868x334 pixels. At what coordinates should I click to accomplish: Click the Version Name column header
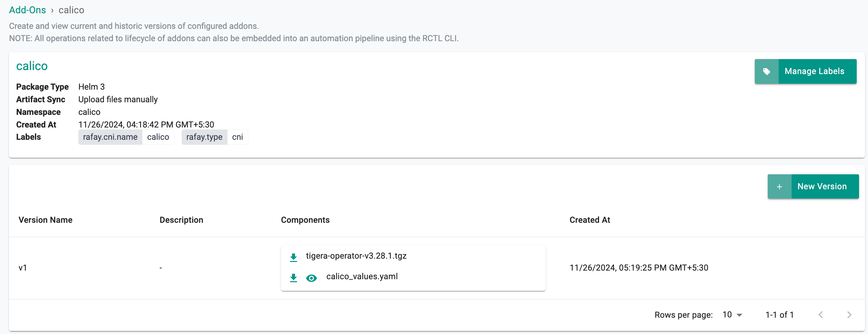(45, 220)
